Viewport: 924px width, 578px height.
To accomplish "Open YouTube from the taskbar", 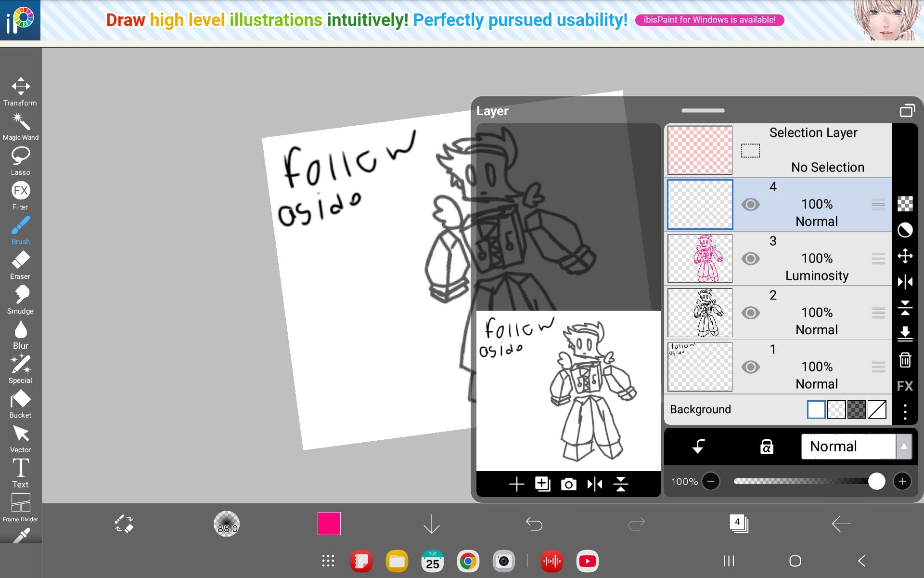I will [x=588, y=561].
